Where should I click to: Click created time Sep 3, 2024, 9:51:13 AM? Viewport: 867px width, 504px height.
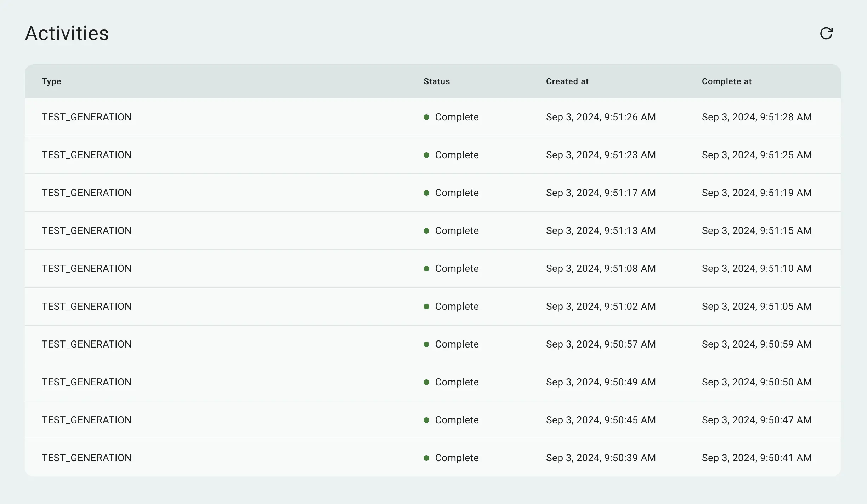pyautogui.click(x=601, y=231)
